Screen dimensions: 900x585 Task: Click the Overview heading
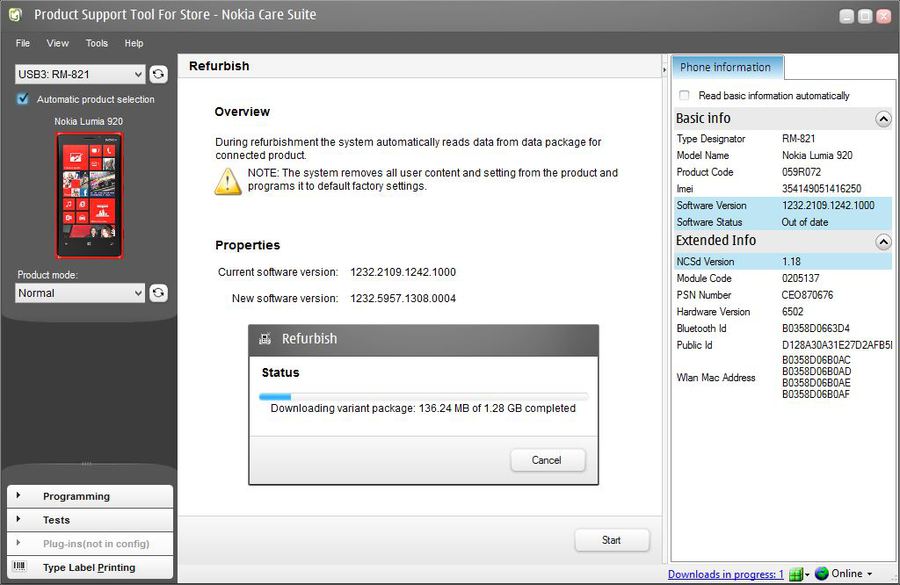coord(242,112)
